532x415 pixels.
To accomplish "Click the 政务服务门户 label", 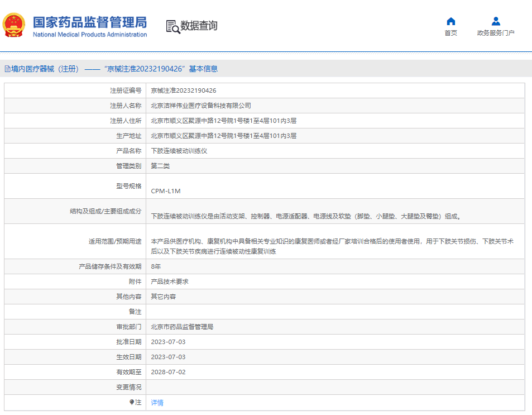I will click(x=496, y=33).
